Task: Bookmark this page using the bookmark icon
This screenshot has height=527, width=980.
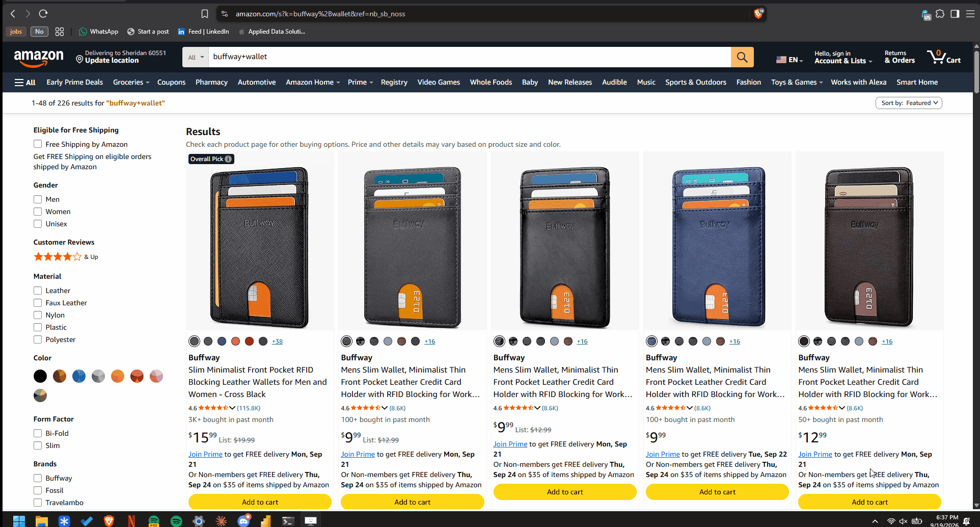Action: [205, 14]
